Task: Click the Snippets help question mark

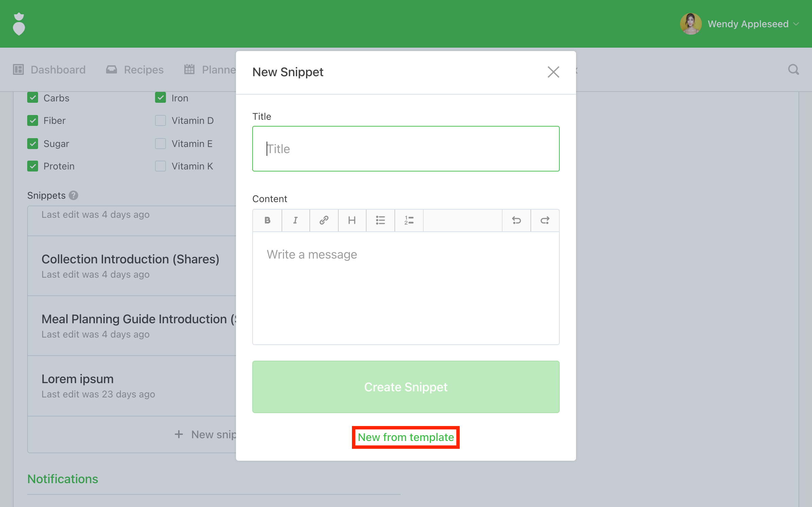Action: pos(73,195)
